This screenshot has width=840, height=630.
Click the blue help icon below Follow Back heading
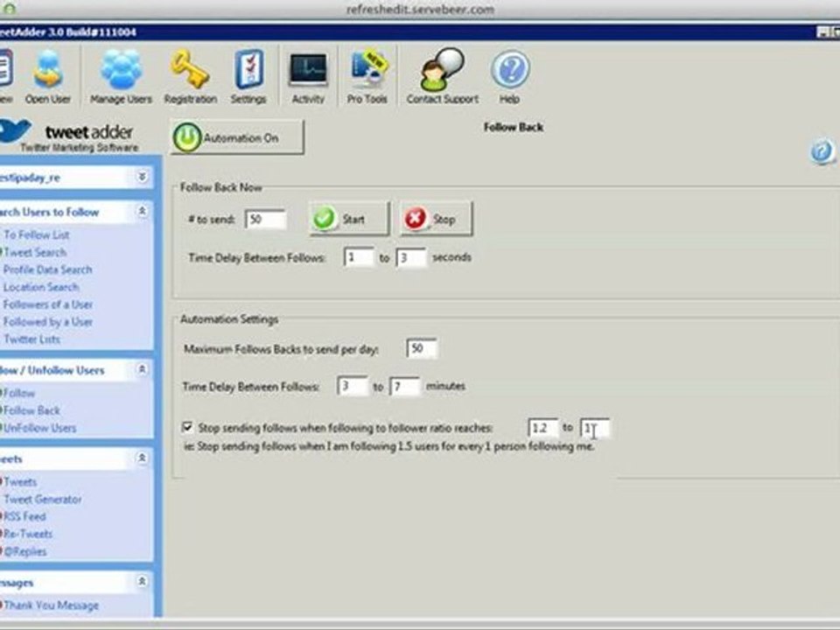point(822,151)
